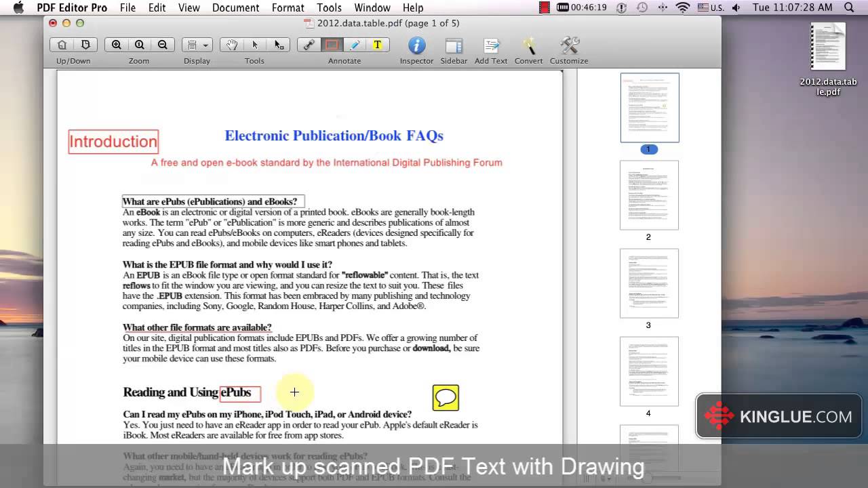Click the document title 2012.data.table.pdf
This screenshot has height=488, width=868.
pos(389,23)
